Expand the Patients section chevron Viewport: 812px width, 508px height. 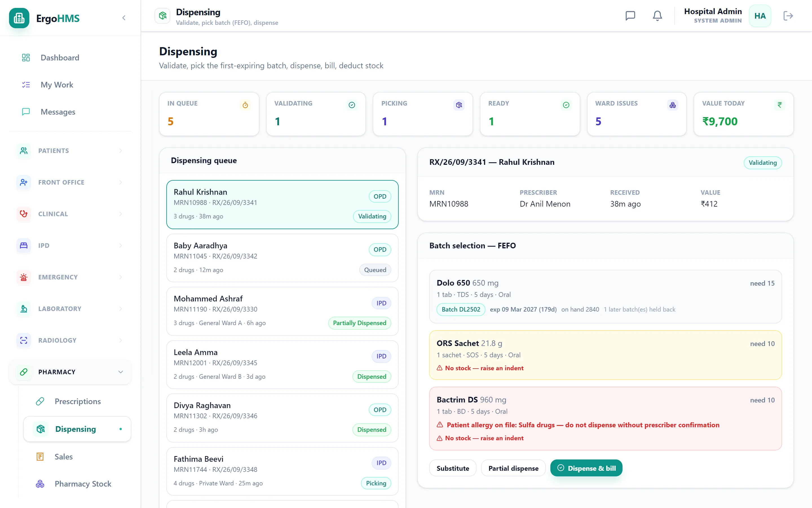point(120,150)
